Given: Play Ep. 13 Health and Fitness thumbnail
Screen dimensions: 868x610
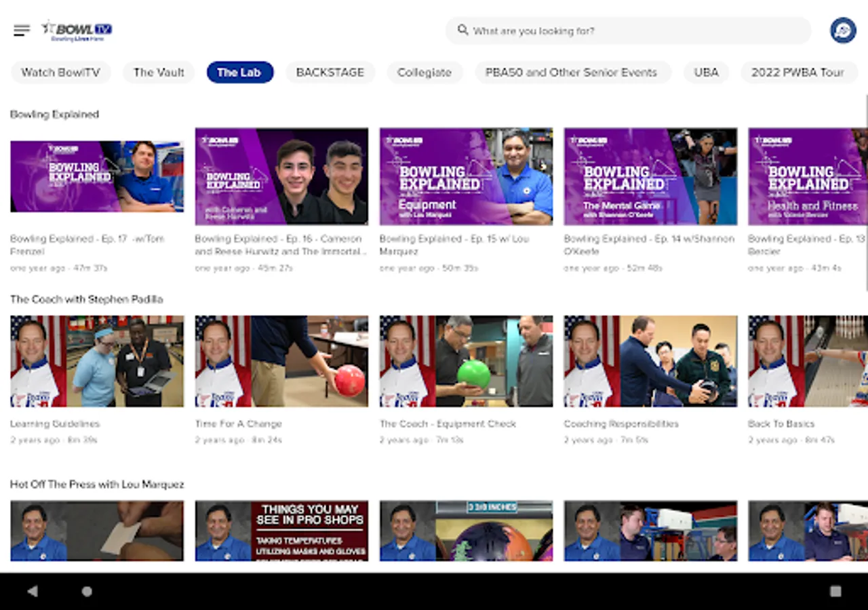Looking at the screenshot, I should [808, 176].
